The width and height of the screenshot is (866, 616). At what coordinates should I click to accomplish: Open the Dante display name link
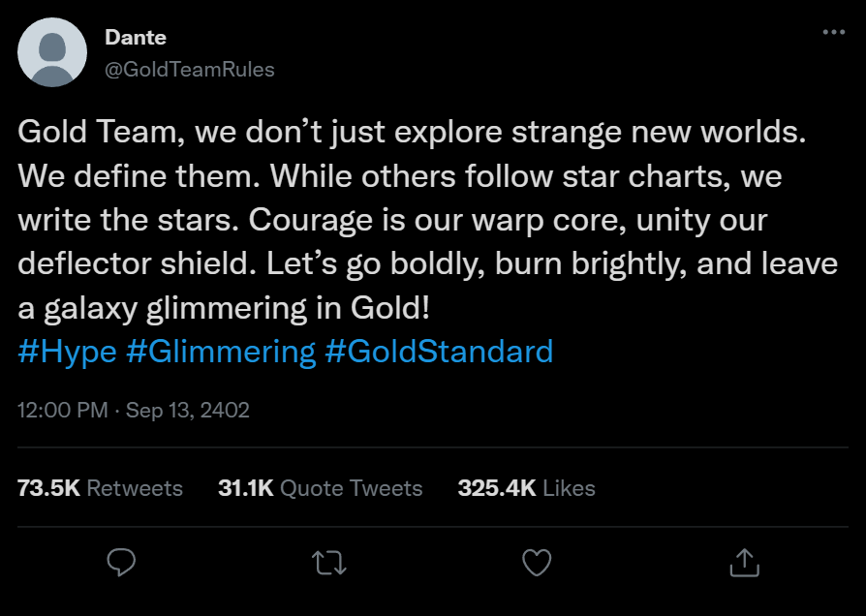(x=135, y=38)
